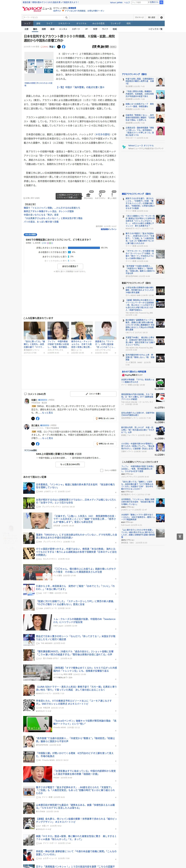Viewport: 186px width, 868px height.
Task: Click the 8% poll result bar
Action: [70, 252]
